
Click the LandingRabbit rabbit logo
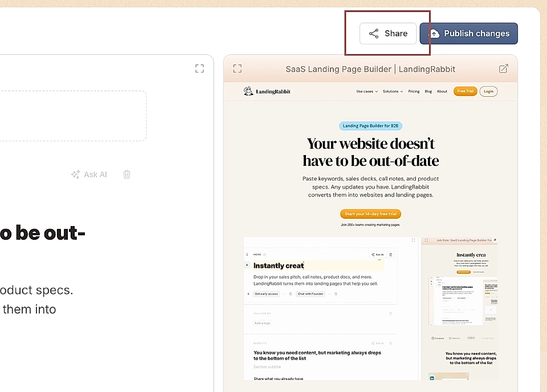click(248, 91)
